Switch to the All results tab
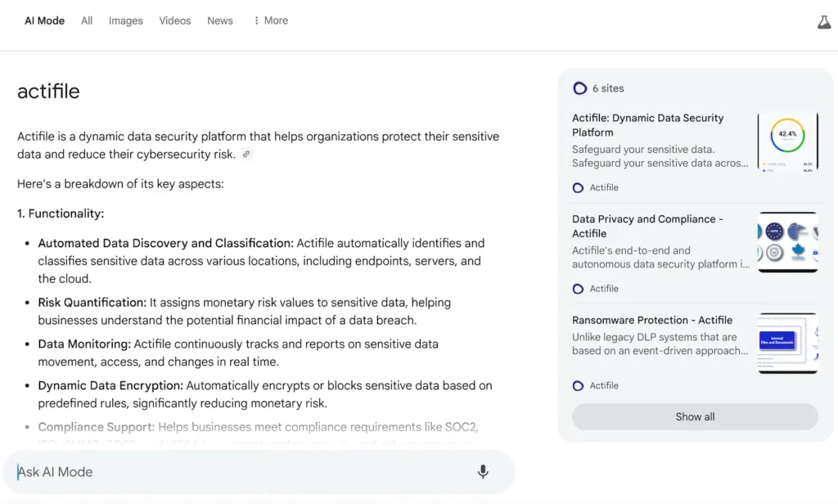 tap(87, 20)
